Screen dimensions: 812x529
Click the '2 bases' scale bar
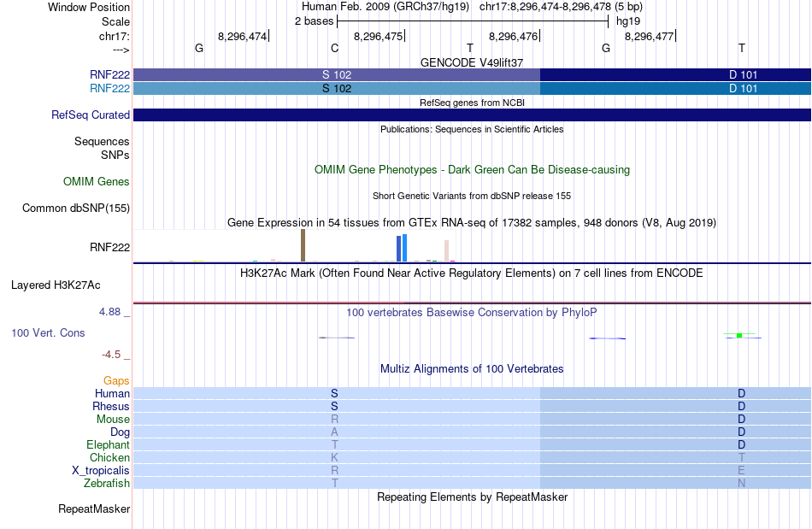click(473, 21)
